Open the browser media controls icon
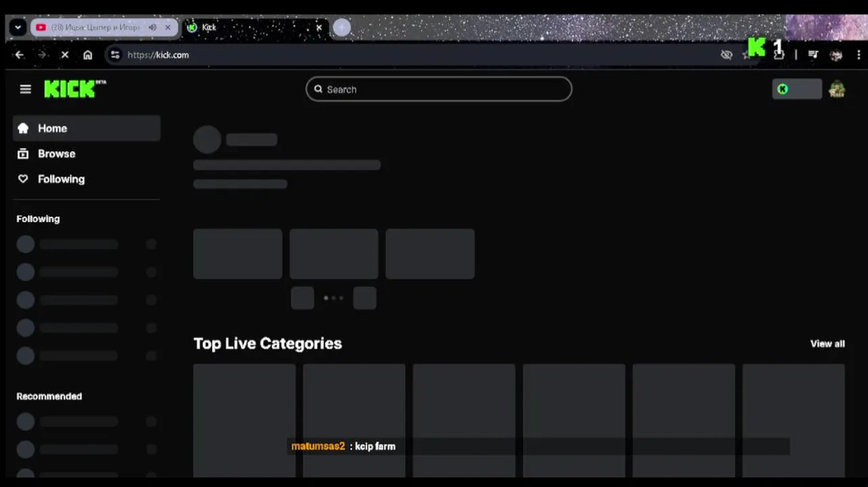868x487 pixels. tap(813, 55)
